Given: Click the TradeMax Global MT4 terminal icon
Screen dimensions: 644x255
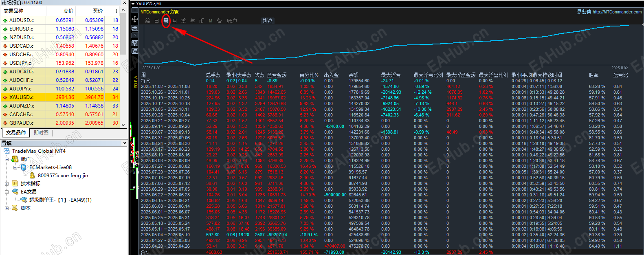Looking at the screenshot, I should 7,151.
